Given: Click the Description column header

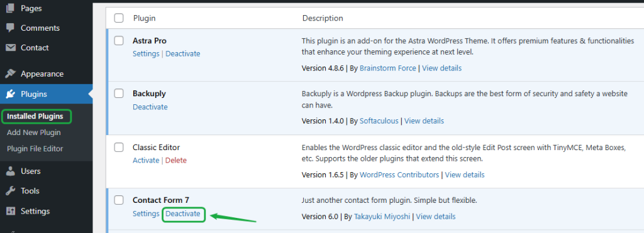Looking at the screenshot, I should click(x=323, y=18).
